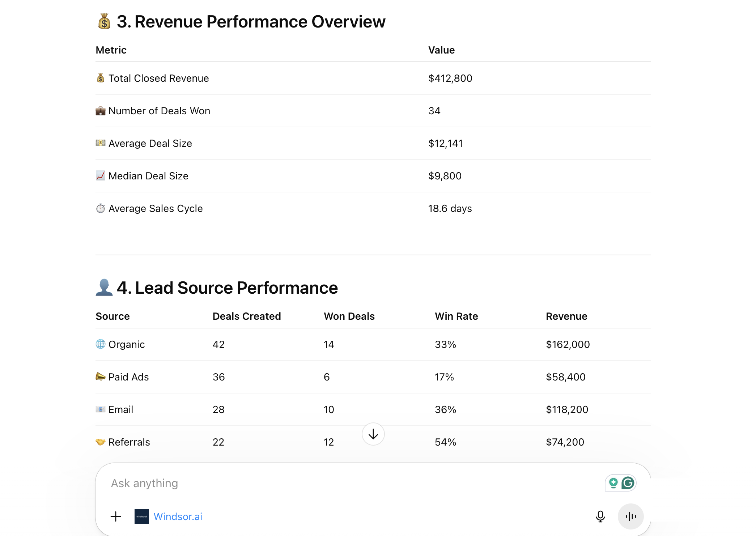This screenshot has height=536, width=756.
Task: Open the plus attachment menu
Action: click(116, 516)
